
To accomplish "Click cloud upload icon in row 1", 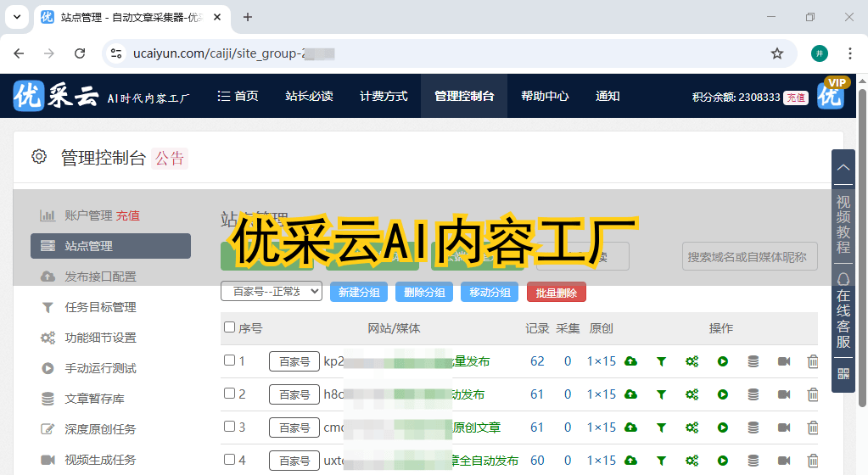I will pyautogui.click(x=630, y=361).
